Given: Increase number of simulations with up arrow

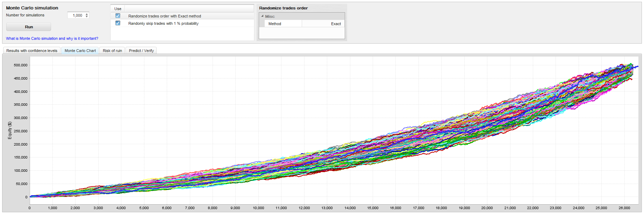Looking at the screenshot, I should pos(87,14).
